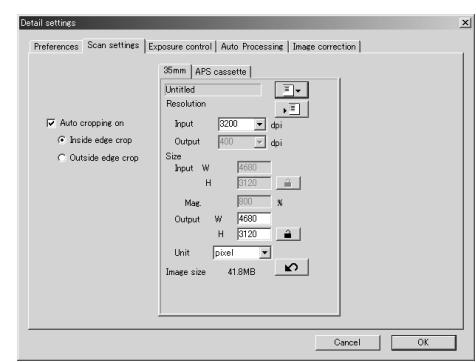Click the Input H size field
Image resolution: width=476 pixels, height=362 pixels.
254,183
